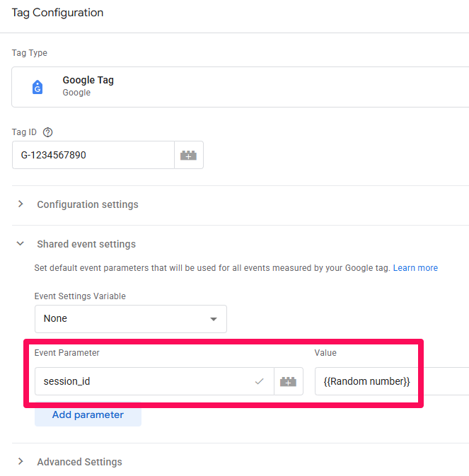Viewport: 469px width, 476px height.
Task: Click the Advanced Settings section title
Action: click(79, 462)
